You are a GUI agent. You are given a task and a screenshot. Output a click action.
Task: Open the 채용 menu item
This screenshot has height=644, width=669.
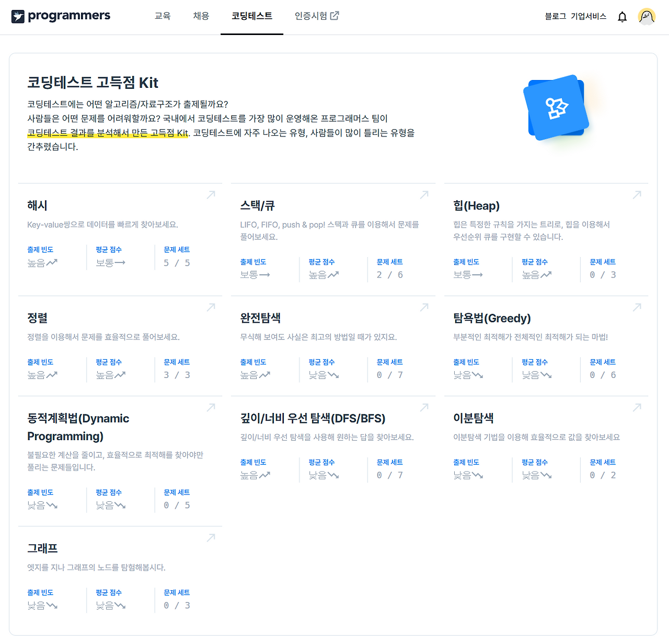pos(201,16)
